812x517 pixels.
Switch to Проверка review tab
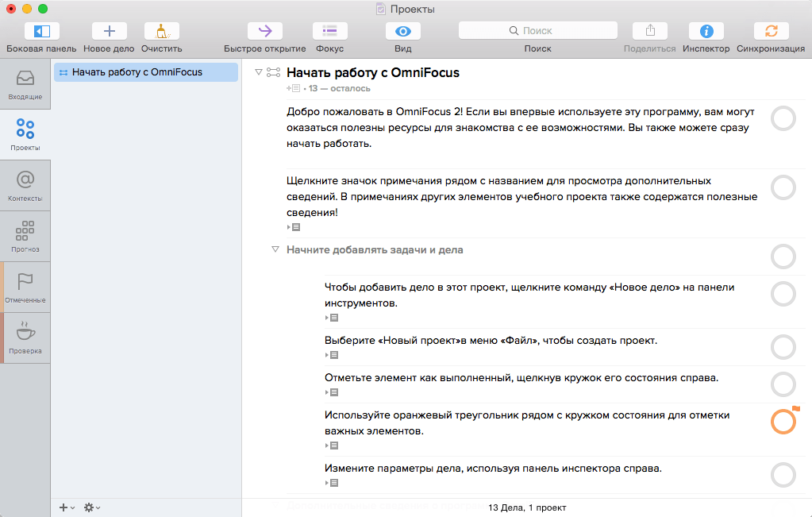[25, 338]
